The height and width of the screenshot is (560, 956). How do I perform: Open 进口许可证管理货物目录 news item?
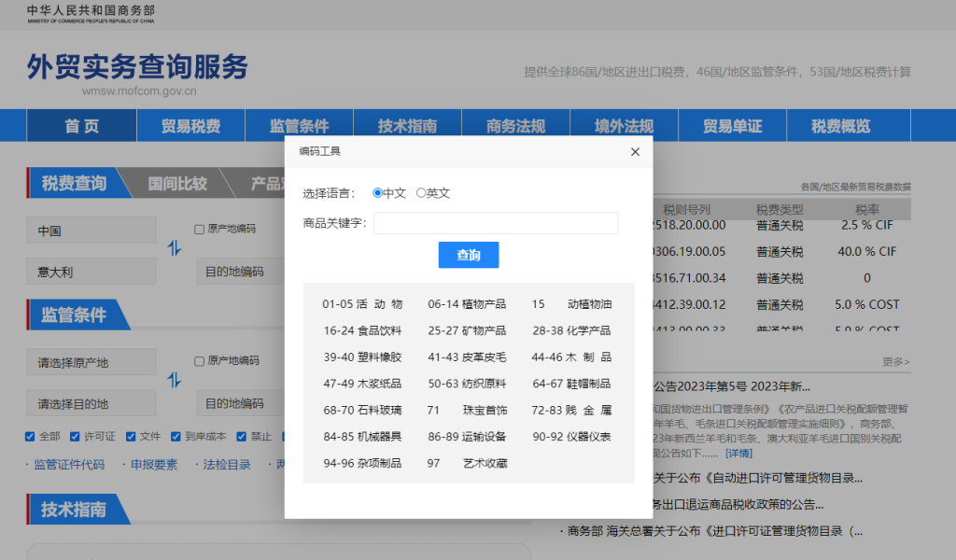714,531
